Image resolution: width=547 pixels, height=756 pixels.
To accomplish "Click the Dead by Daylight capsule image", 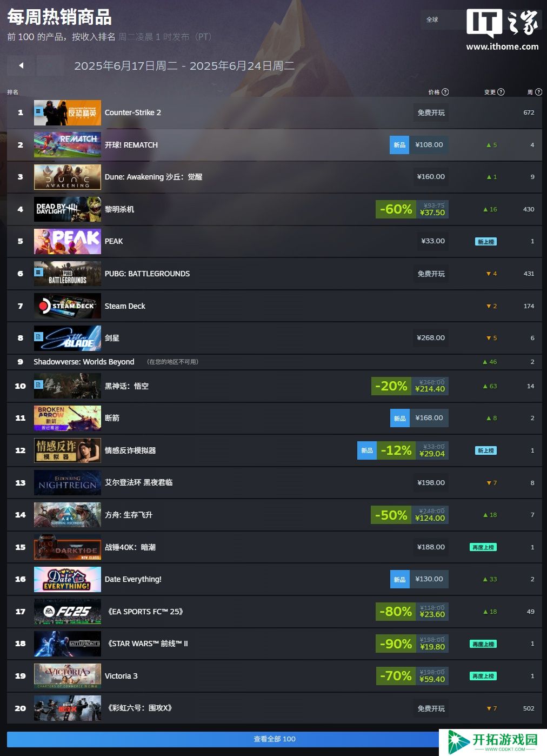I will coord(68,209).
